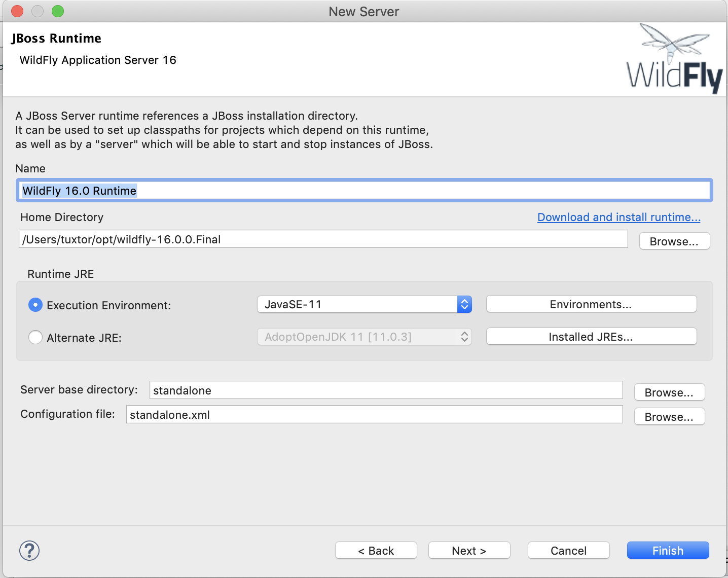Click the Home Directory path field

[x=323, y=239]
